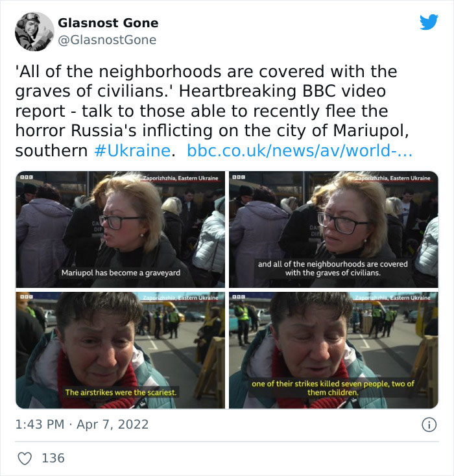Click BBC logo on the 'graves of civilians' frame

[x=239, y=176]
